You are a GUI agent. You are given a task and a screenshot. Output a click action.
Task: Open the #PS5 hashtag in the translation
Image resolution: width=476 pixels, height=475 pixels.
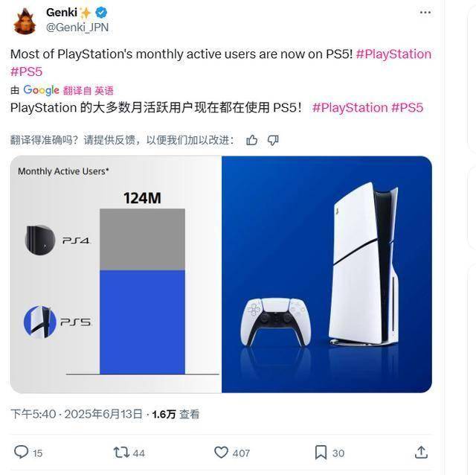pyautogui.click(x=407, y=107)
